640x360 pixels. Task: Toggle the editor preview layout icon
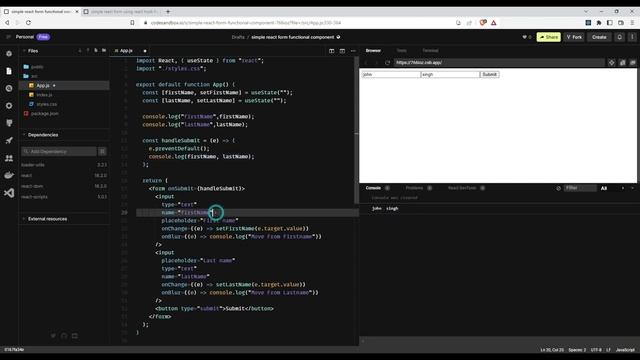[342, 51]
